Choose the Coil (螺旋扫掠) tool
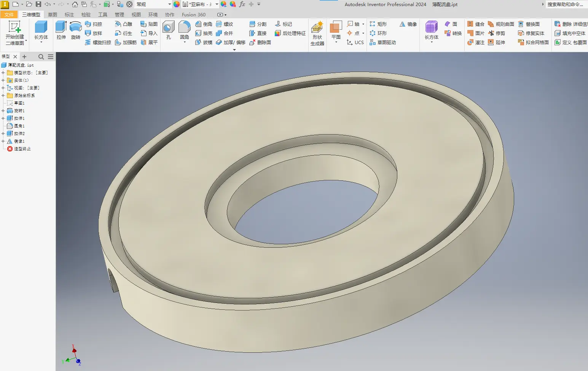This screenshot has width=588, height=371. (x=98, y=42)
